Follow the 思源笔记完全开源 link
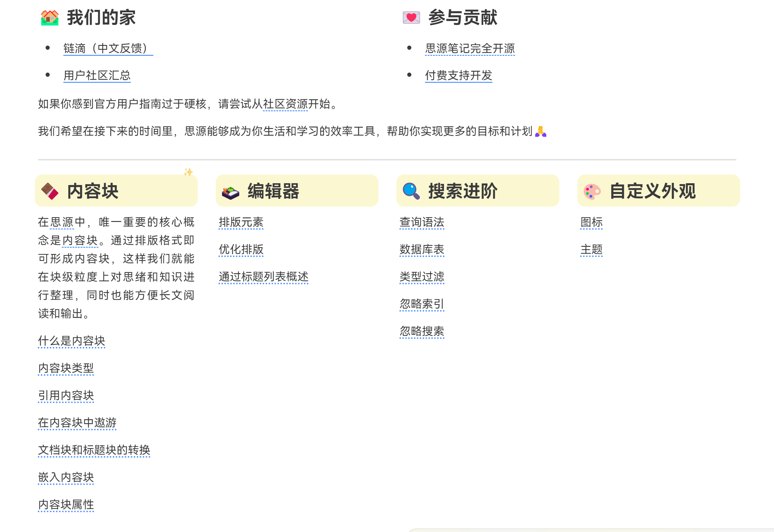The height and width of the screenshot is (532, 774). [470, 49]
